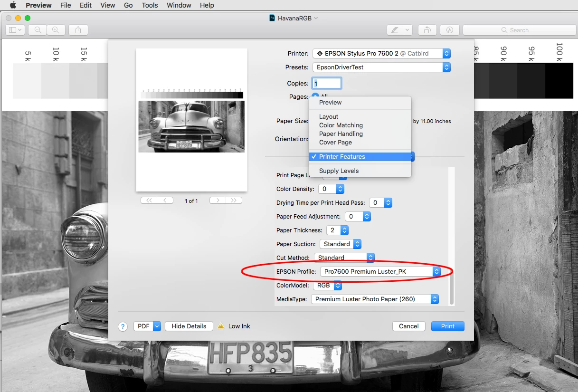
Task: Click the zoom out magnifier icon
Action: (x=38, y=30)
